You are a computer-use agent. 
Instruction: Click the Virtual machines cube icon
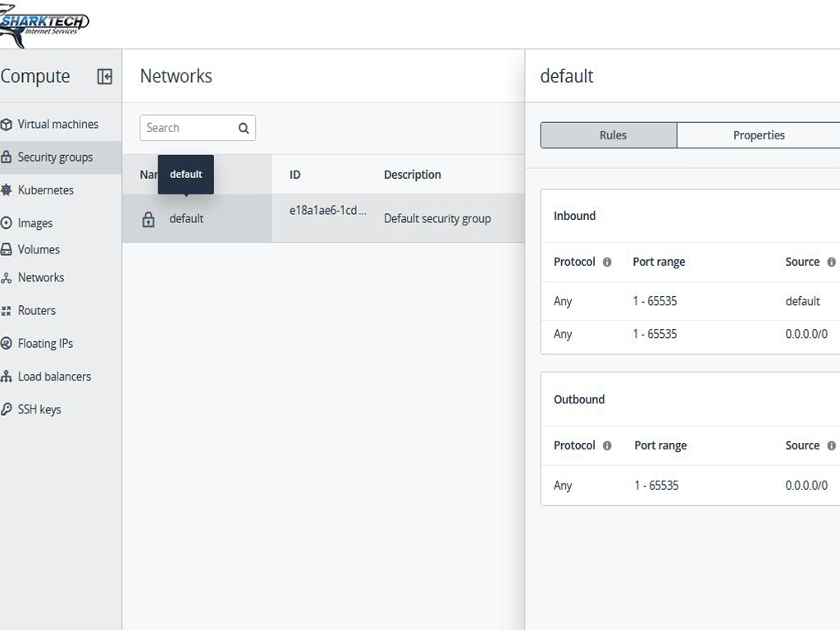(x=7, y=125)
